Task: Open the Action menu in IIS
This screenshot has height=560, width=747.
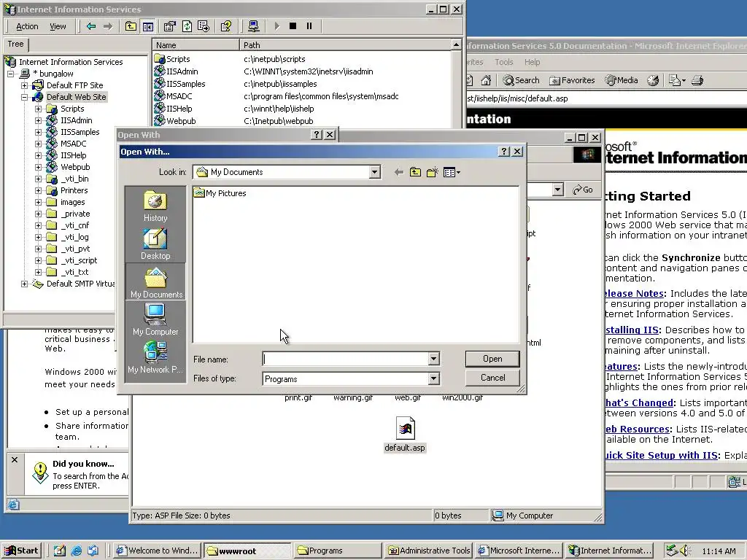Action: point(27,27)
